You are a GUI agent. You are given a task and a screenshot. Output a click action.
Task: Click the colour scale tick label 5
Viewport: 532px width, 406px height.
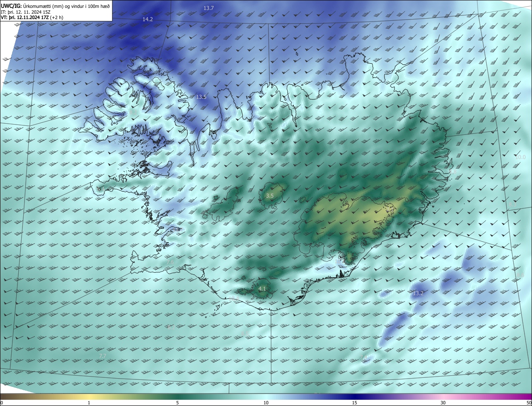(x=177, y=403)
